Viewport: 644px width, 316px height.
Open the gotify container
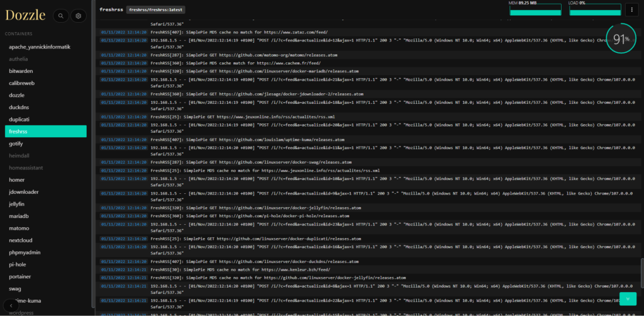pos(16,144)
